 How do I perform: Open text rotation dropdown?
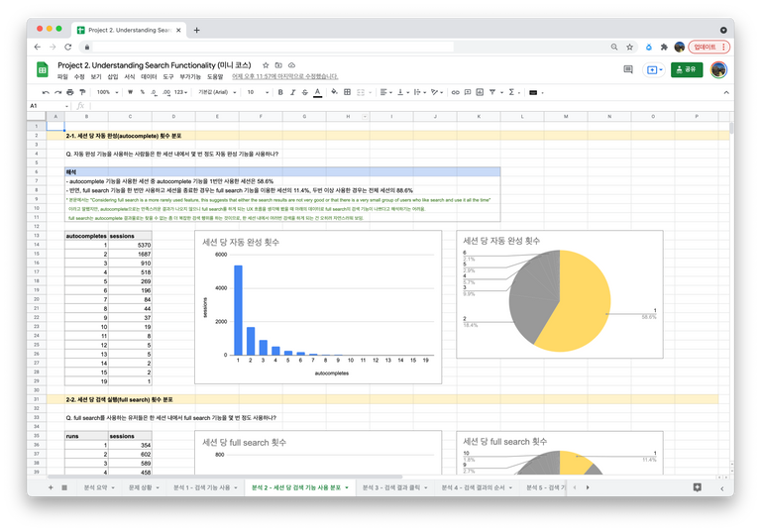437,92
